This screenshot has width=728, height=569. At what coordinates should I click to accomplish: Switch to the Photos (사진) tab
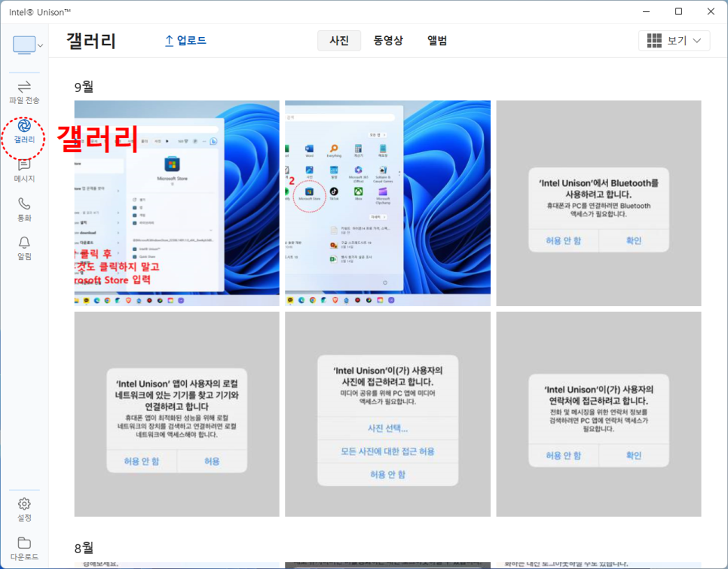point(339,41)
